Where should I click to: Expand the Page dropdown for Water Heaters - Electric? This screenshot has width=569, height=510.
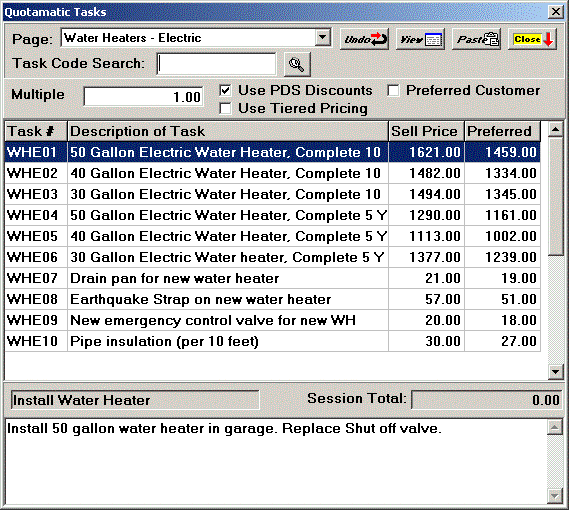click(323, 37)
